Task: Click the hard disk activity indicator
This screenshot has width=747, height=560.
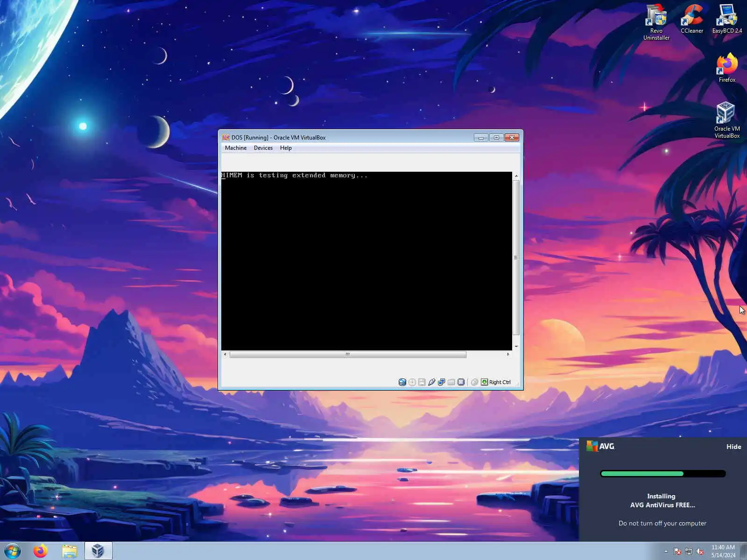Action: click(402, 382)
